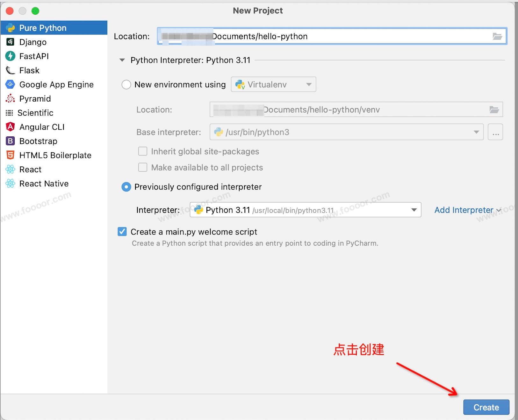Pick the Angular CLI icon
The height and width of the screenshot is (420, 518).
(10, 127)
